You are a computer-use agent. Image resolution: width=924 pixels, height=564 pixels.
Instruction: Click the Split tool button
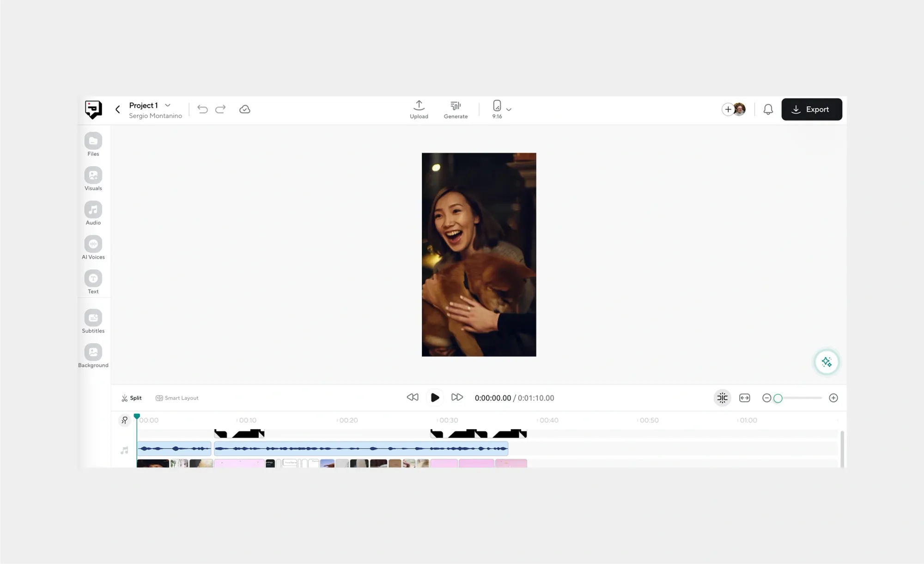132,398
